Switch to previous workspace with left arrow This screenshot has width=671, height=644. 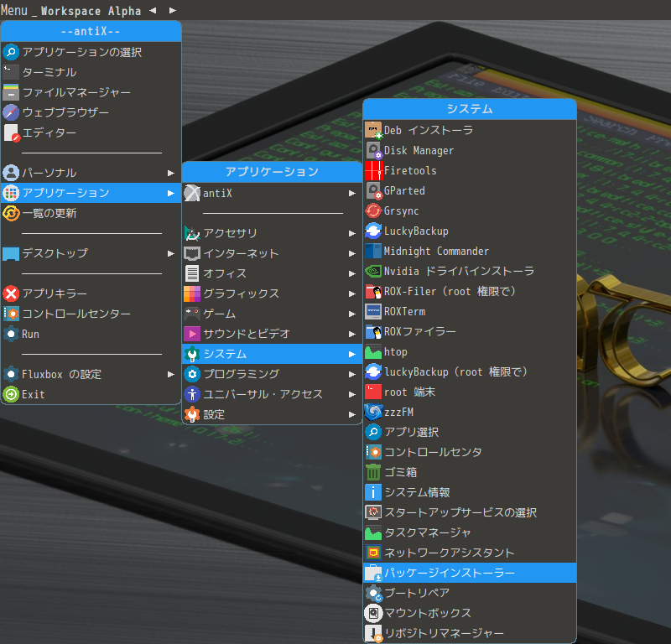[153, 10]
